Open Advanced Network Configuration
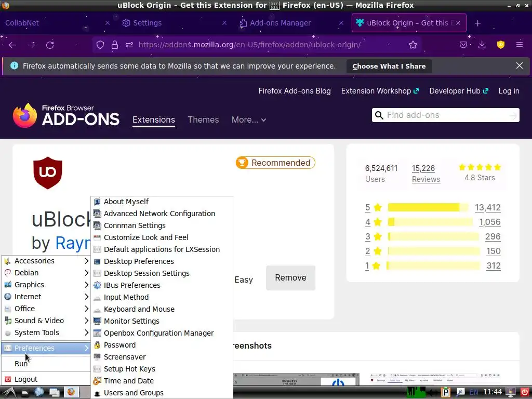Image resolution: width=532 pixels, height=399 pixels. coord(162,214)
